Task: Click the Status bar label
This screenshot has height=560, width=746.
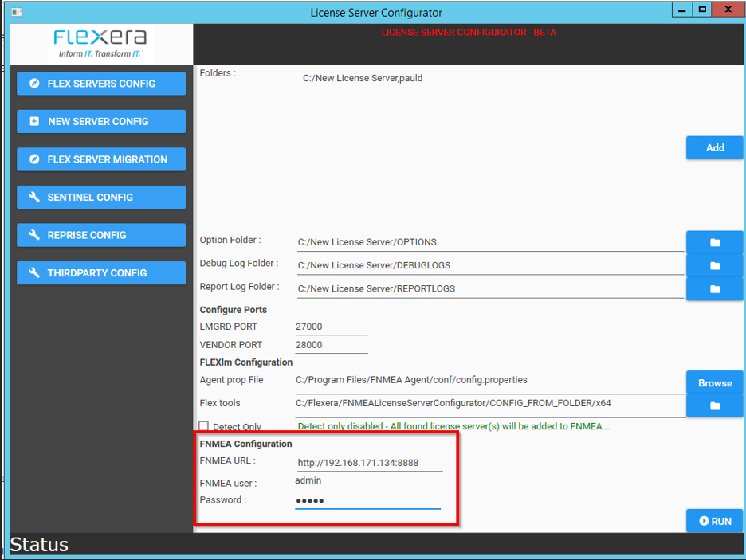Action: pyautogui.click(x=39, y=545)
